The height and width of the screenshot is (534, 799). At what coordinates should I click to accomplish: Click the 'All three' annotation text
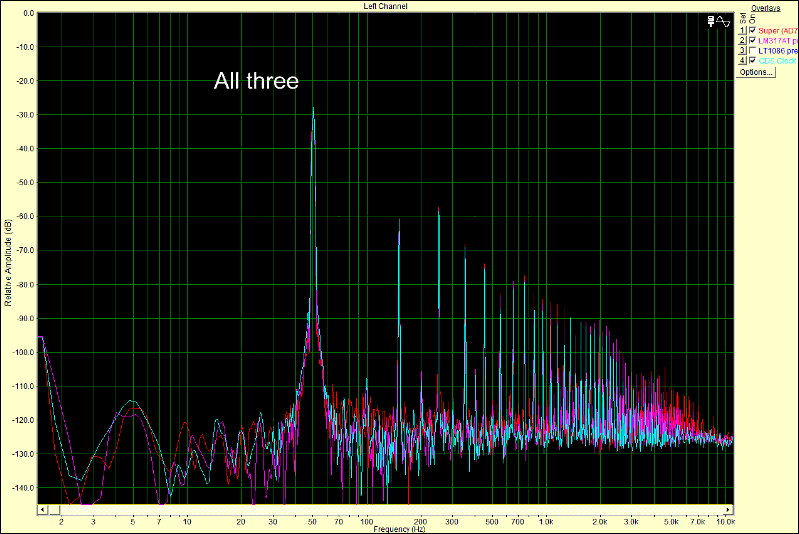256,81
